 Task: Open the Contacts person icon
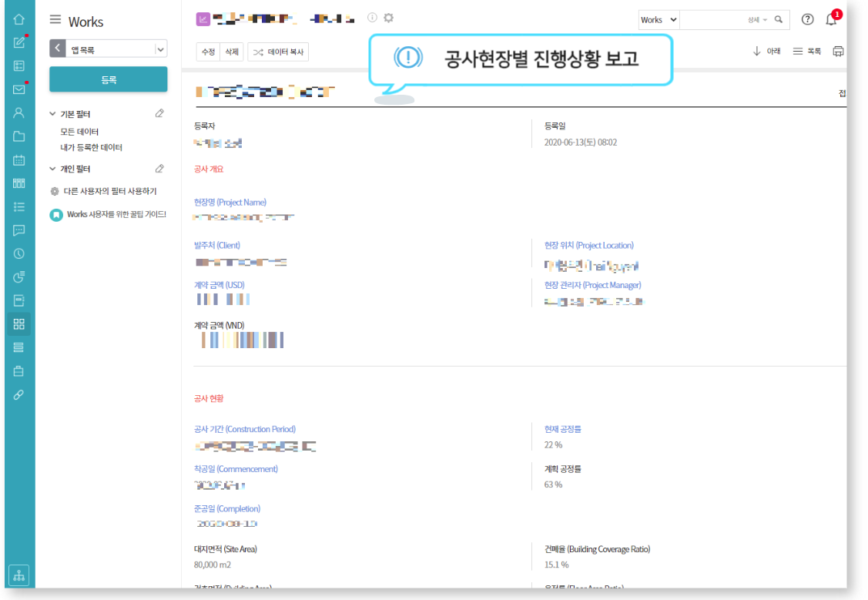pyautogui.click(x=18, y=113)
